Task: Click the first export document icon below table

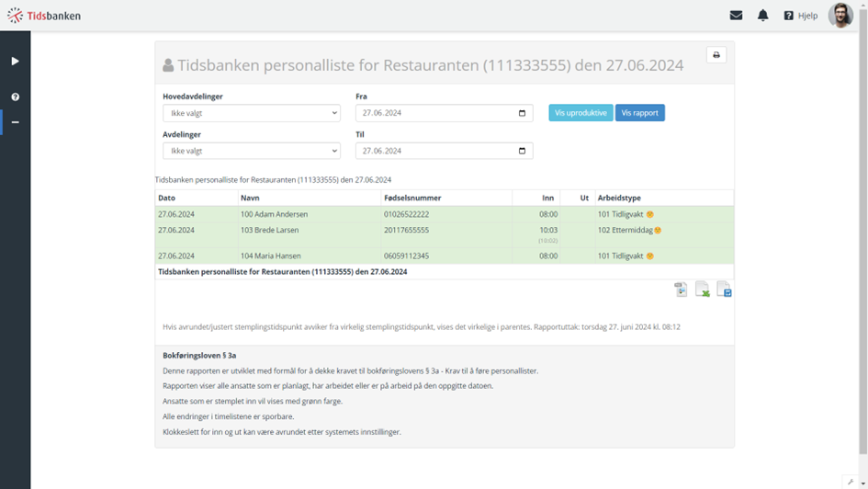Action: point(681,290)
